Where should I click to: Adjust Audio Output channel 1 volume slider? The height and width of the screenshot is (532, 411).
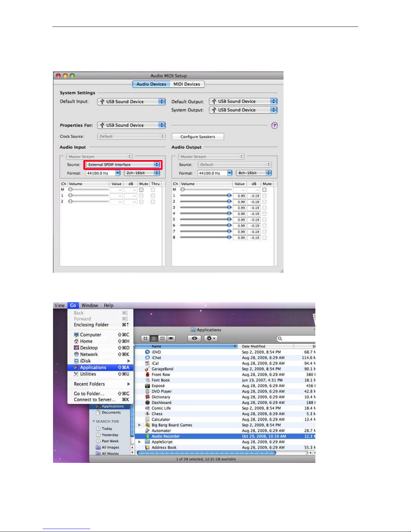pos(206,195)
